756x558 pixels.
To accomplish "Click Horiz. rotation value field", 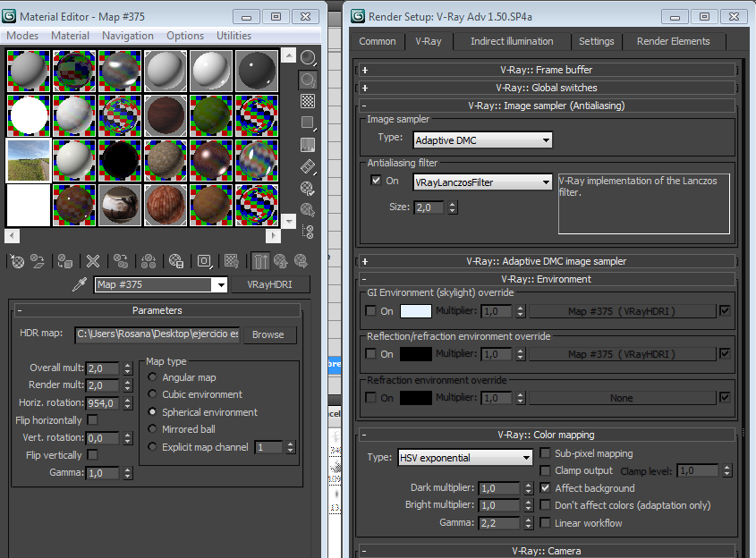I will pos(102,402).
